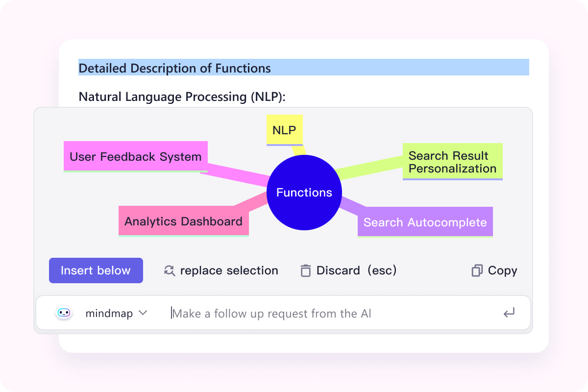588x392 pixels.
Task: Select the User Feedback System node
Action: pos(136,157)
